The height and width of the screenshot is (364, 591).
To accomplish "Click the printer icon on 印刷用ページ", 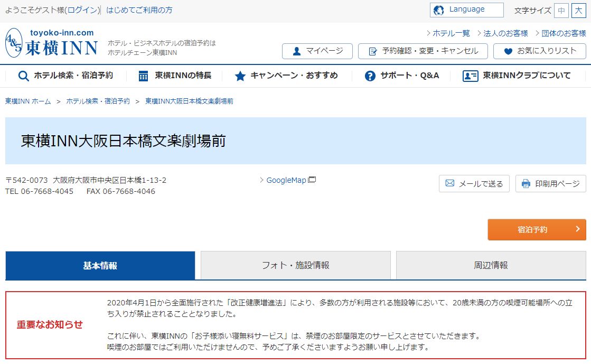I will point(526,184).
